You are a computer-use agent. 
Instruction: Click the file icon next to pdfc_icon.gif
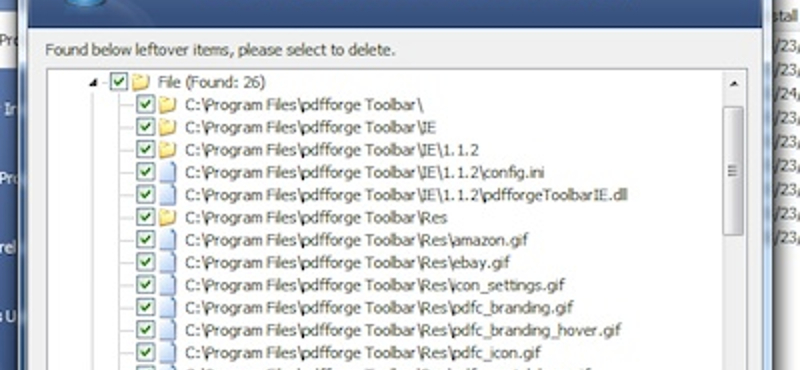[167, 352]
